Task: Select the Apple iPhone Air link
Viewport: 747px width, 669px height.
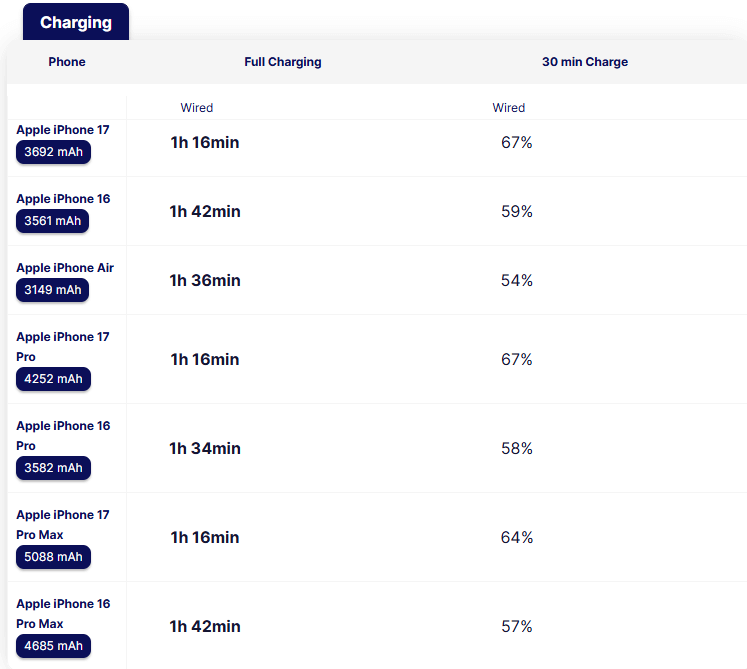Action: pos(65,268)
